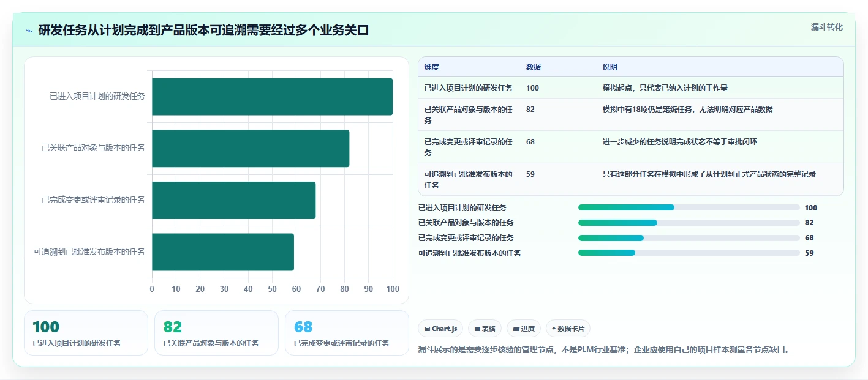This screenshot has height=380, width=868.
Task: Click the progress bar with value 59
Action: 689,253
